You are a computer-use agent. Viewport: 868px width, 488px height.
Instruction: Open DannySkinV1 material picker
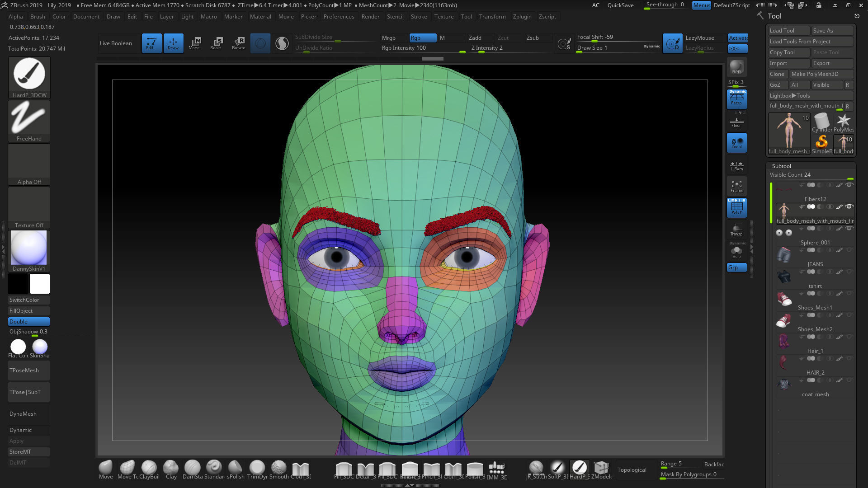[29, 251]
